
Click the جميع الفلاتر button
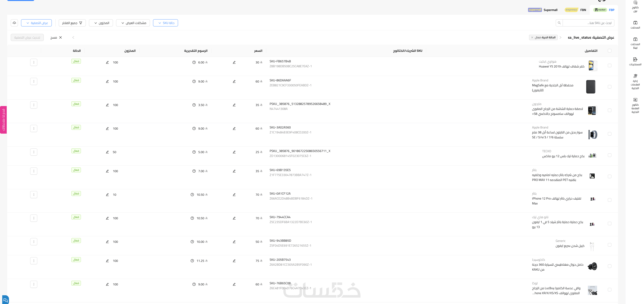coord(72,23)
